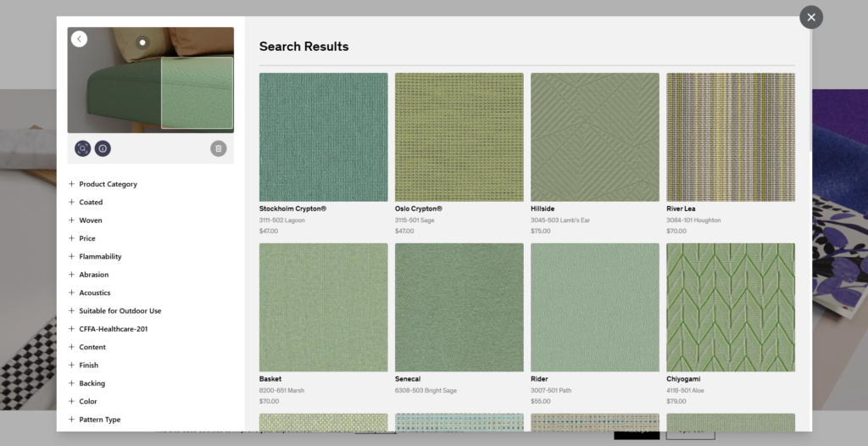Open the River Lea striped swatch
The width and height of the screenshot is (868, 446).
[x=731, y=137]
